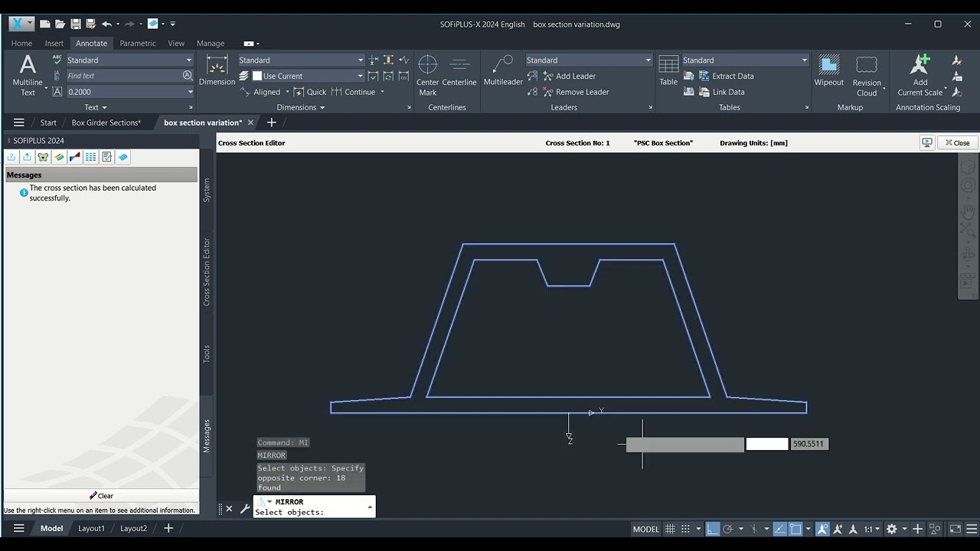Click the New file icon
This screenshot has height=551, width=980.
tap(45, 24)
